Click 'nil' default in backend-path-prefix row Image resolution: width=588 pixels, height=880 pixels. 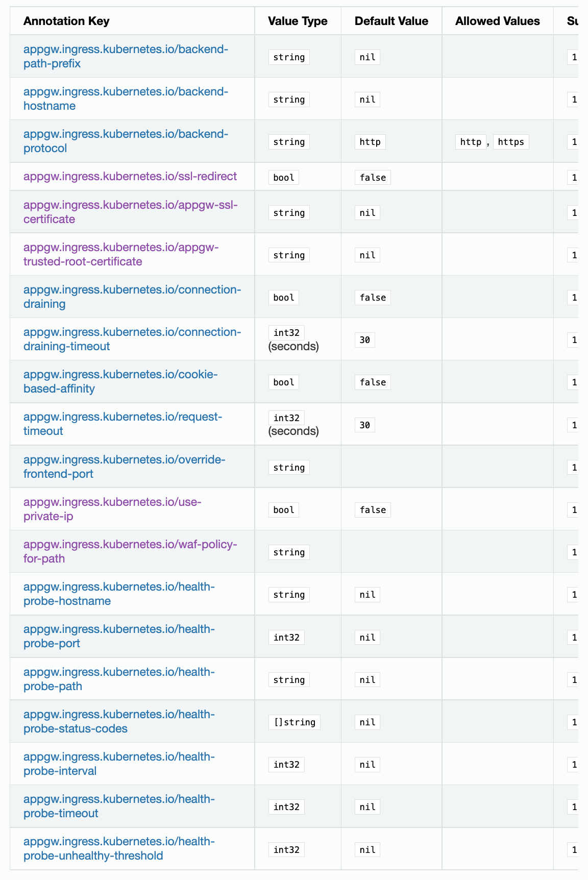pos(367,57)
